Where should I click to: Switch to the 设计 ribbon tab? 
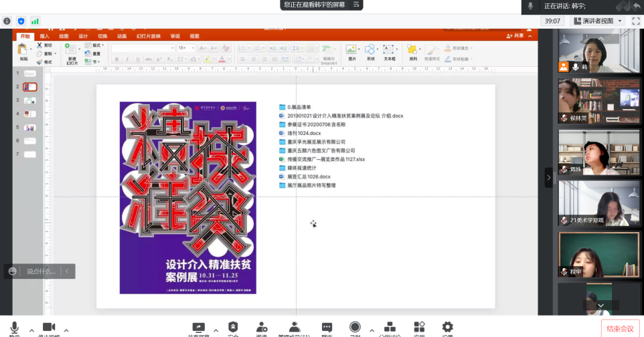pyautogui.click(x=83, y=36)
